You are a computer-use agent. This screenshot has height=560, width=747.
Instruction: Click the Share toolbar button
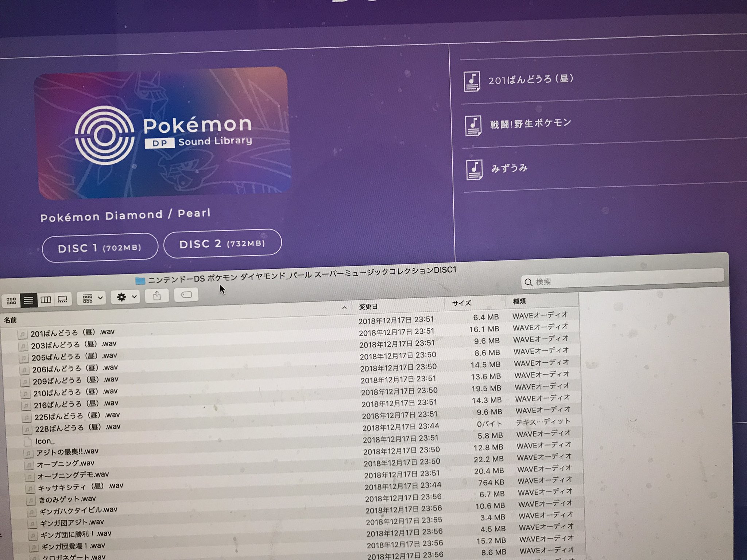coord(157,296)
